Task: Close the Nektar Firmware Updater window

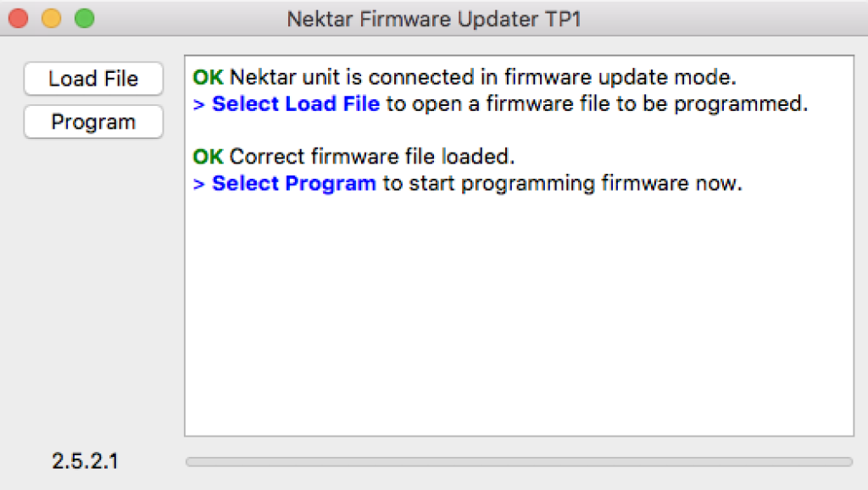Action: 19,18
